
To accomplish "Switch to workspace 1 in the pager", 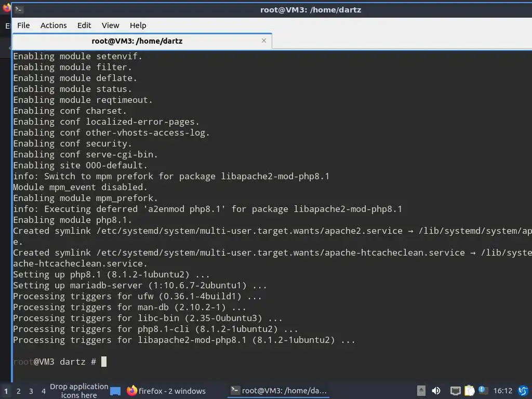I will point(6,391).
